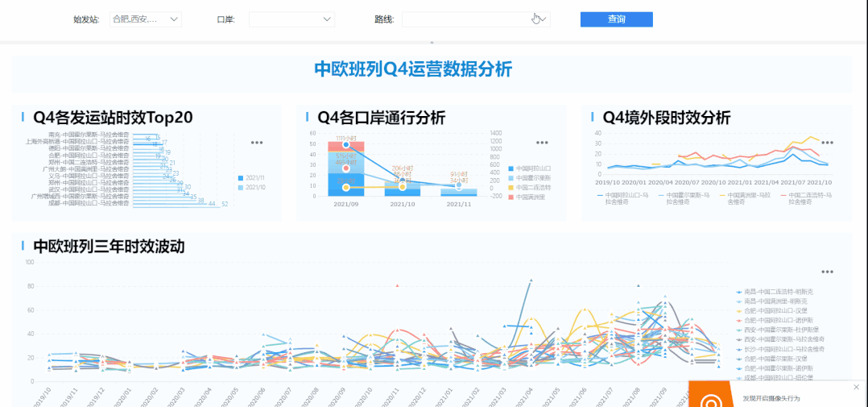Open more options for Q4境外段时效分析 chart
The image size is (868, 407).
[827, 143]
